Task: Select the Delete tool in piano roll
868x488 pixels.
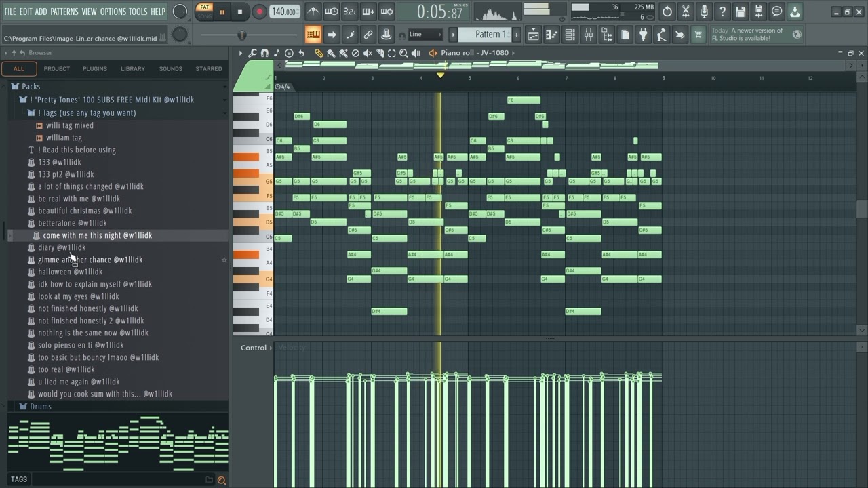Action: point(355,53)
